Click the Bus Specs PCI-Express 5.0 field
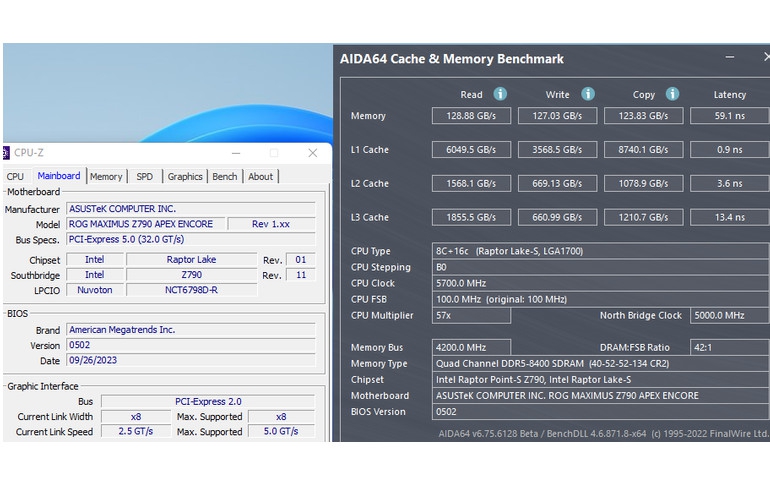 tap(191, 239)
